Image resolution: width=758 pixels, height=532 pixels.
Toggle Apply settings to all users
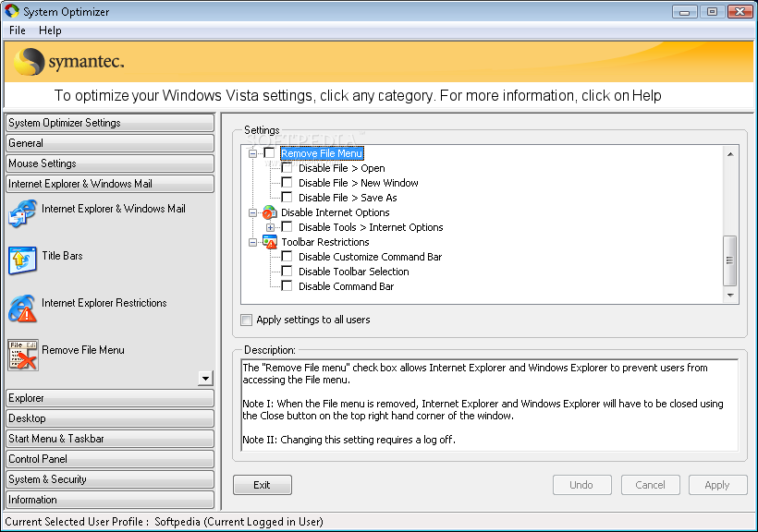[x=247, y=320]
